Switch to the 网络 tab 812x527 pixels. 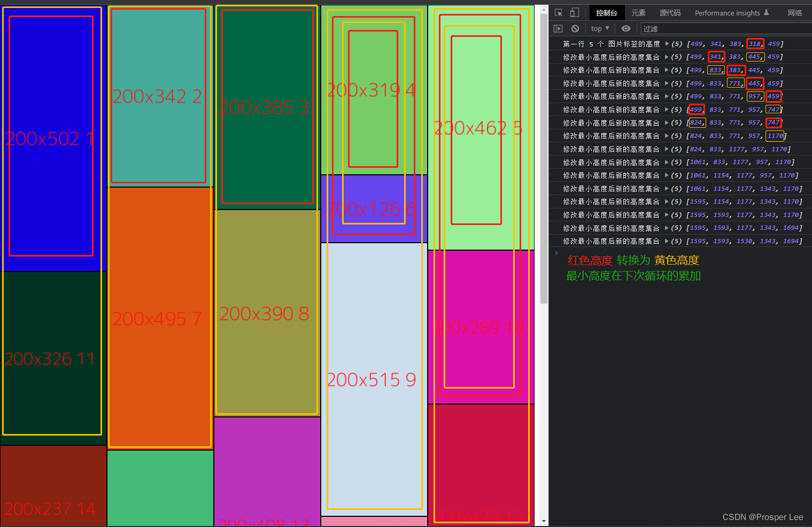click(x=795, y=13)
